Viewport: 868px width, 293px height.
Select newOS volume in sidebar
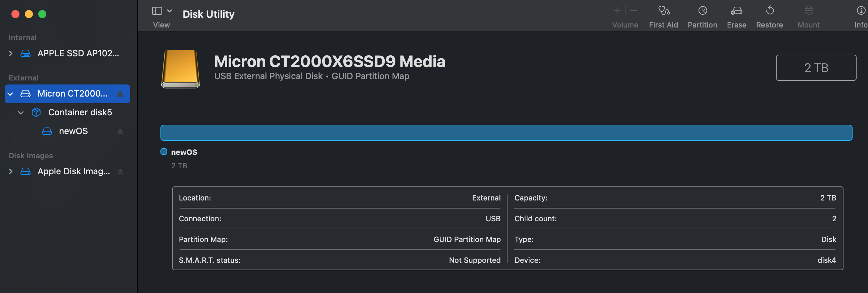coord(73,131)
